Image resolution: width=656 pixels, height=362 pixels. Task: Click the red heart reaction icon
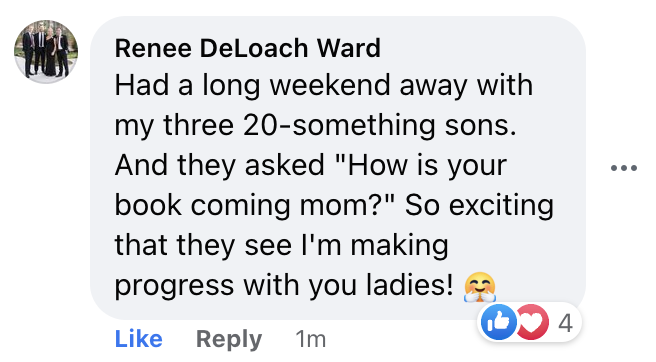point(532,322)
